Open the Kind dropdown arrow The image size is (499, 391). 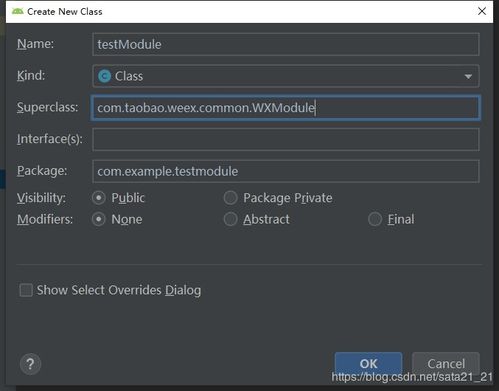(468, 77)
